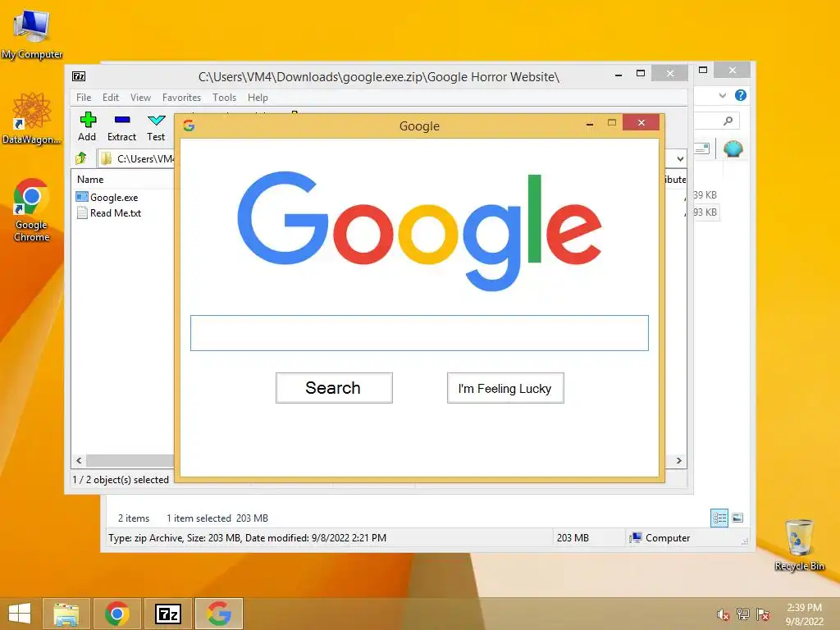Image resolution: width=840 pixels, height=630 pixels.
Task: Minimize the Google window
Action: click(590, 123)
